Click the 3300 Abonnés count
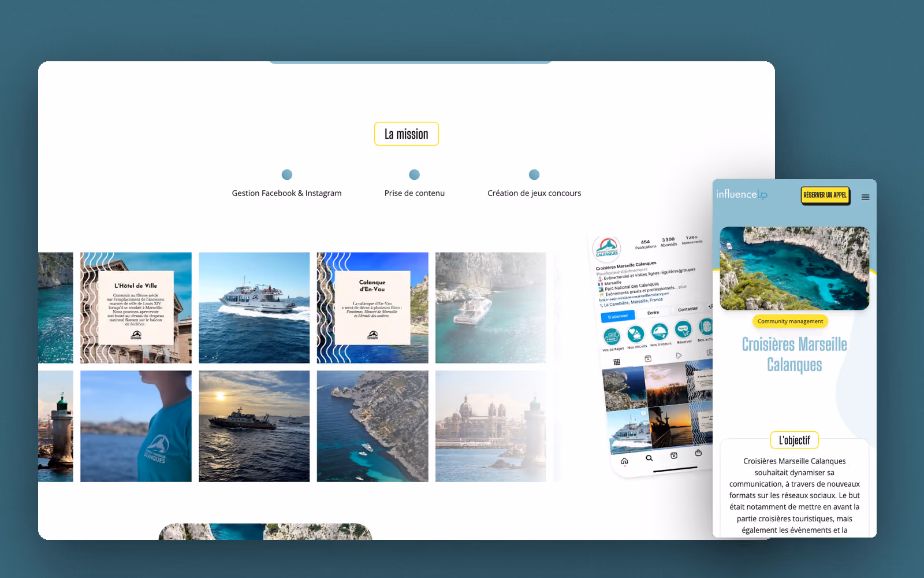924x578 pixels. [x=669, y=242]
